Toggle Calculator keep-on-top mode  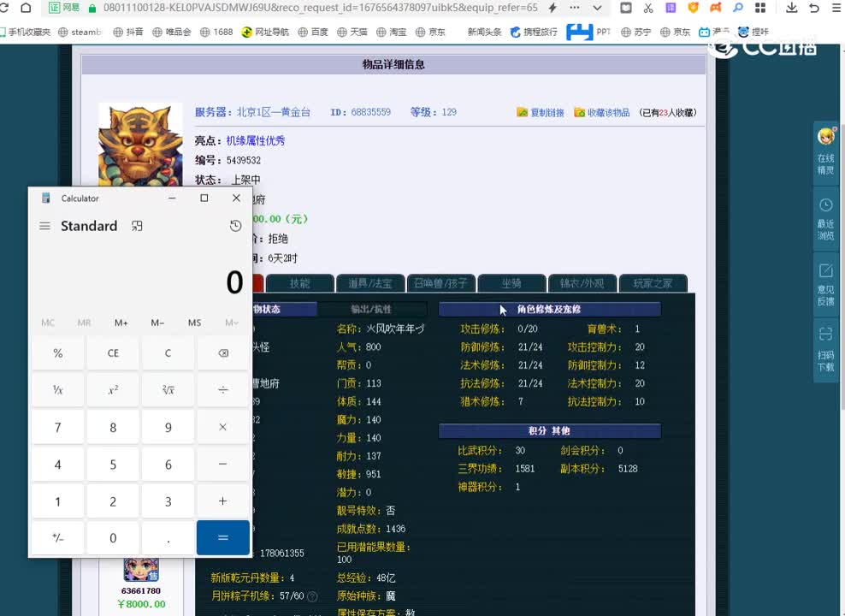pos(136,225)
